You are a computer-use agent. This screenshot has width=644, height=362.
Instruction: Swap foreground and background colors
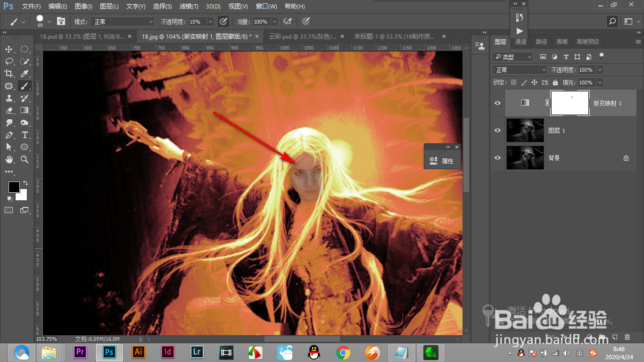tap(25, 183)
